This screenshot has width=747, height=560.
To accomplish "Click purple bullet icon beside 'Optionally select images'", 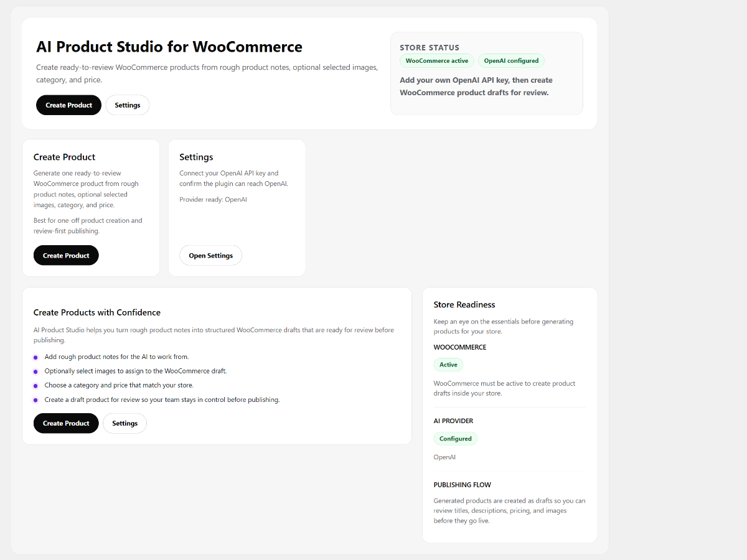I will click(x=35, y=371).
